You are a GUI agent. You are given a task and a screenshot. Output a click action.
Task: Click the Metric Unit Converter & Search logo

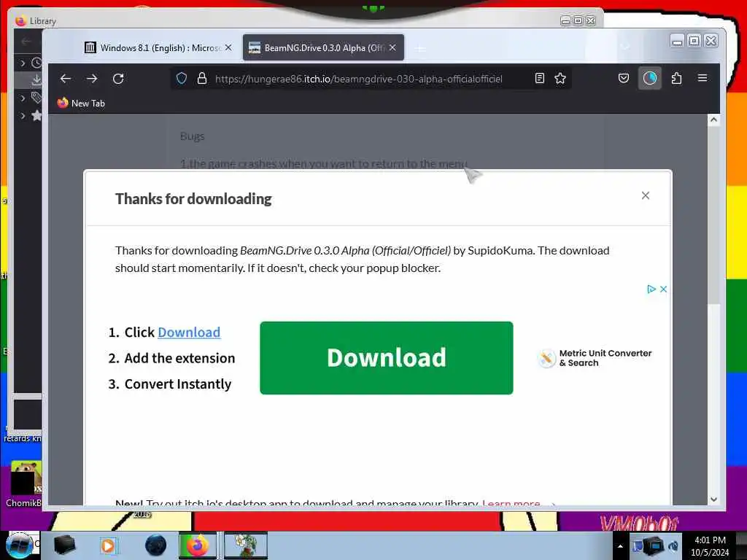[x=595, y=358]
